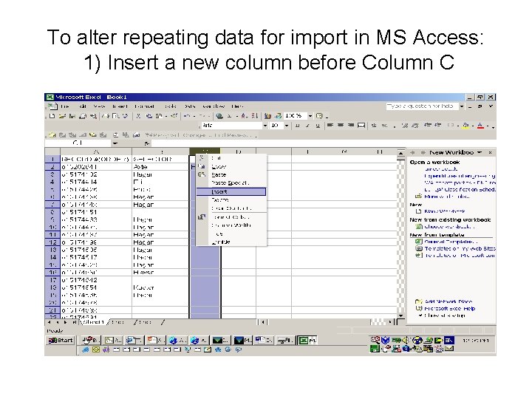Close the New Workbook task pane
Image resolution: width=532 pixels, height=399 pixels.
coord(490,152)
